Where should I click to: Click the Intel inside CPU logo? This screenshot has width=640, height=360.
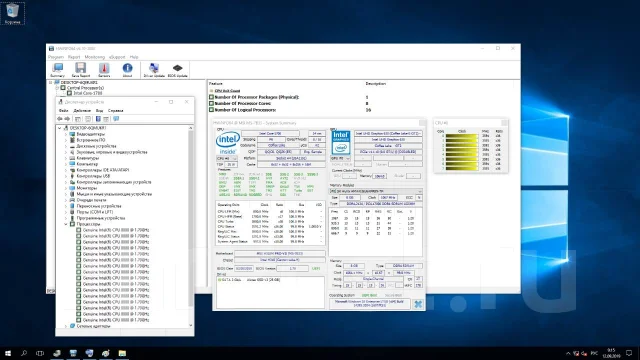tap(228, 143)
